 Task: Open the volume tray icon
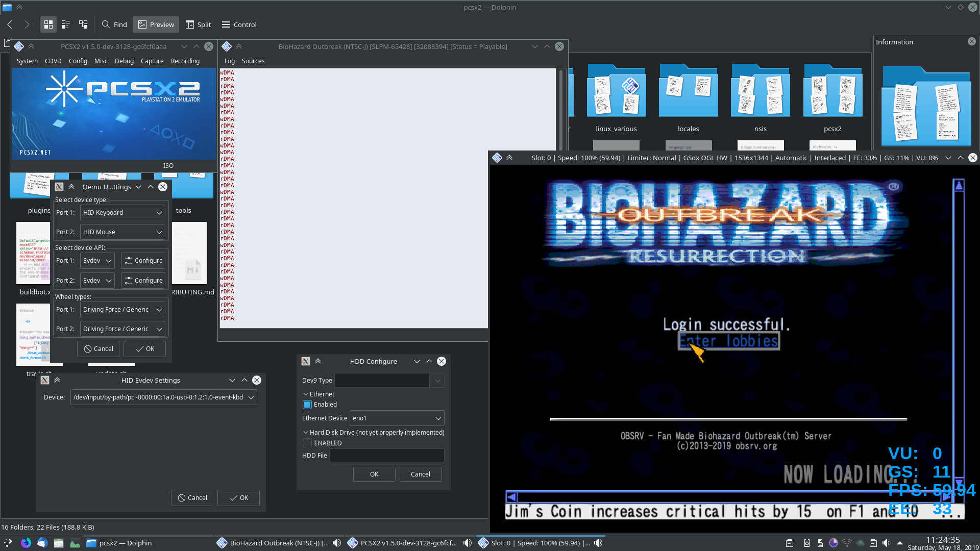[x=886, y=543]
